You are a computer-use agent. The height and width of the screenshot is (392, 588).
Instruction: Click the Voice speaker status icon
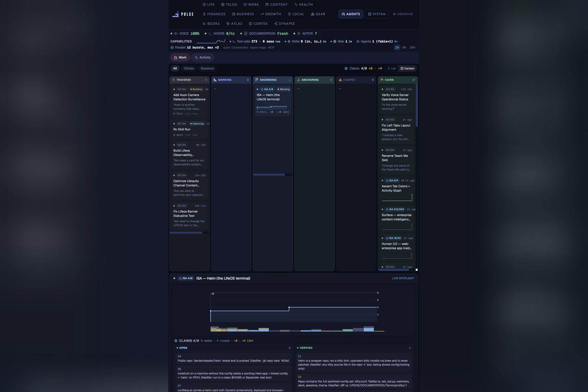pyautogui.click(x=176, y=34)
